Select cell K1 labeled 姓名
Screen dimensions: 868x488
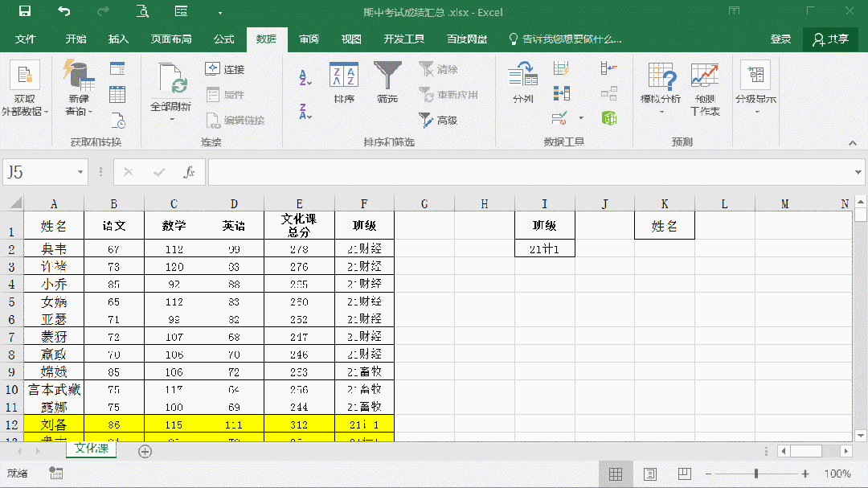tap(665, 225)
